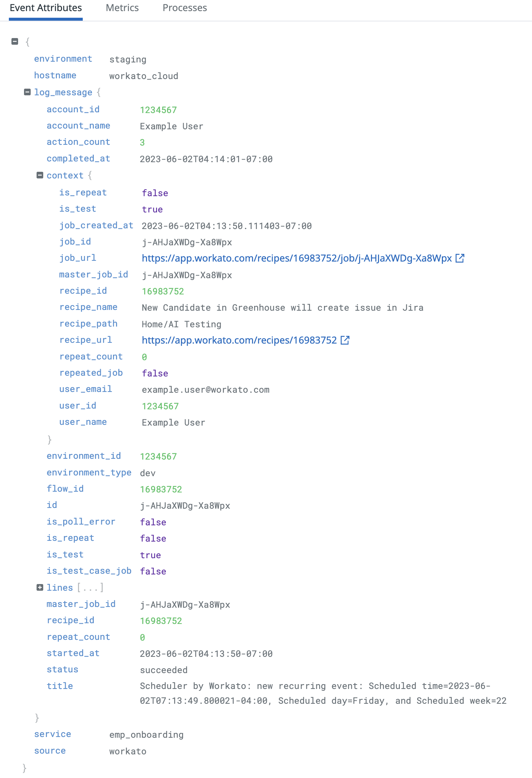Image resolution: width=532 pixels, height=778 pixels.
Task: Click the environment_id key
Action: click(x=84, y=456)
